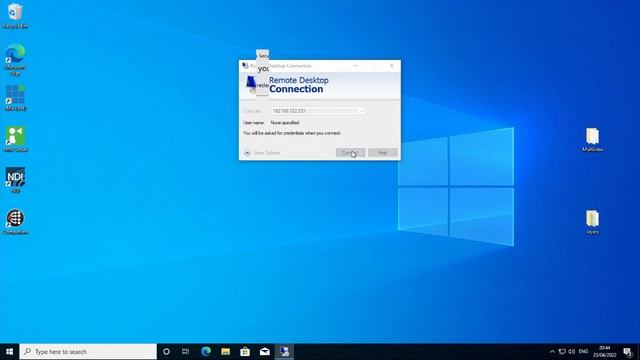Open the network status tray icon
This screenshot has height=360, width=640.
coord(562,351)
